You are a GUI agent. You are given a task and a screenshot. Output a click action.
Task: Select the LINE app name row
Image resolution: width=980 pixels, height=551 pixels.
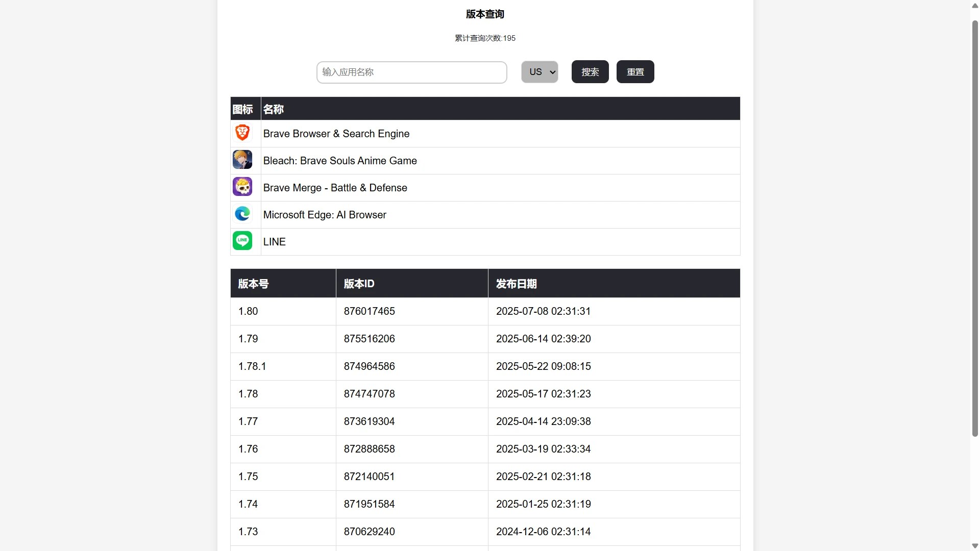[275, 242]
